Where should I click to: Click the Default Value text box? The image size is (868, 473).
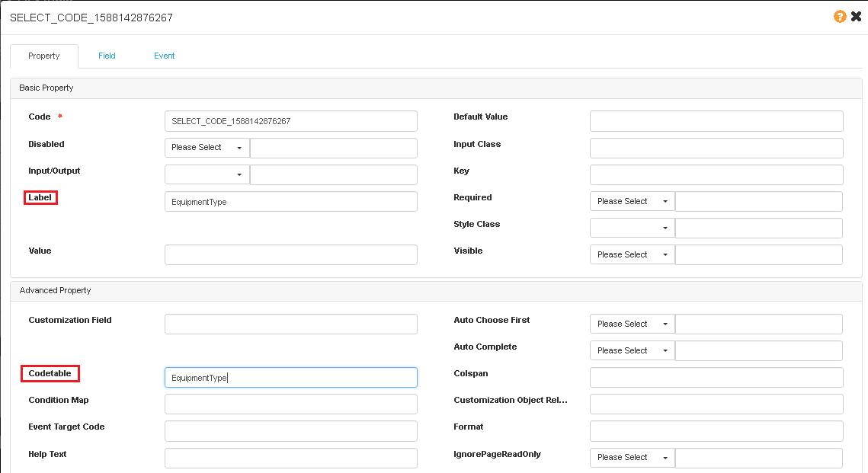point(716,121)
